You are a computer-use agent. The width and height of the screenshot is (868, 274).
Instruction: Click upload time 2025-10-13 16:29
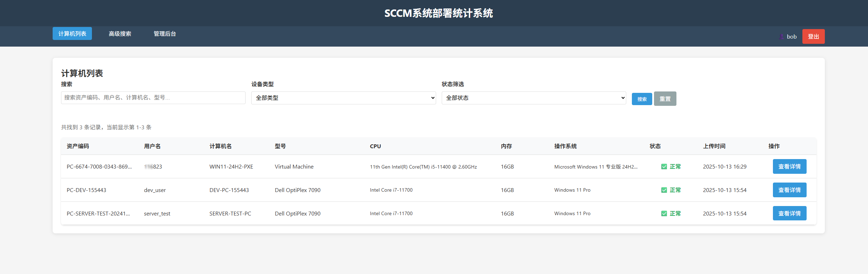click(x=725, y=167)
